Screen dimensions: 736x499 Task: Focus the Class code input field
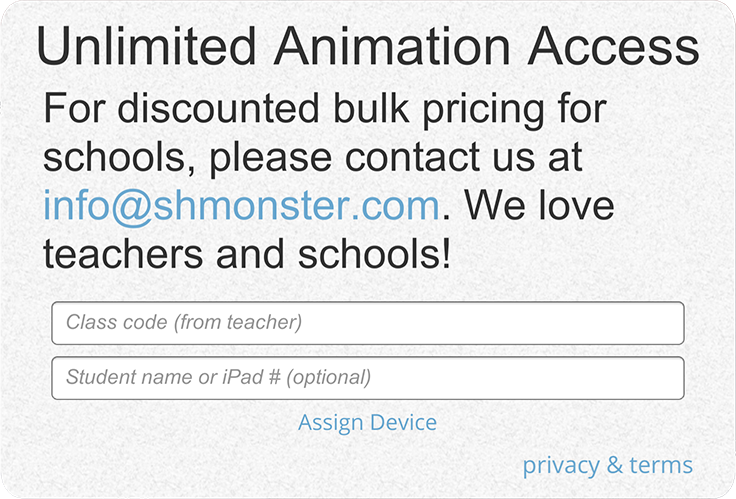(367, 323)
